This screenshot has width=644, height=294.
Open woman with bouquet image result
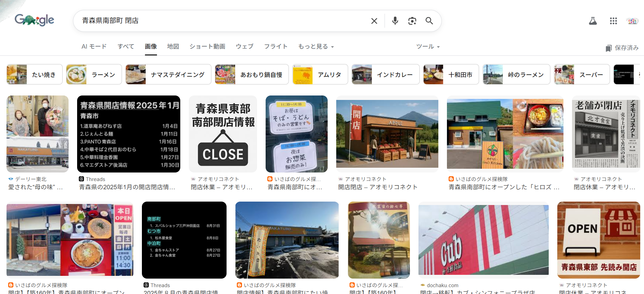point(37,134)
